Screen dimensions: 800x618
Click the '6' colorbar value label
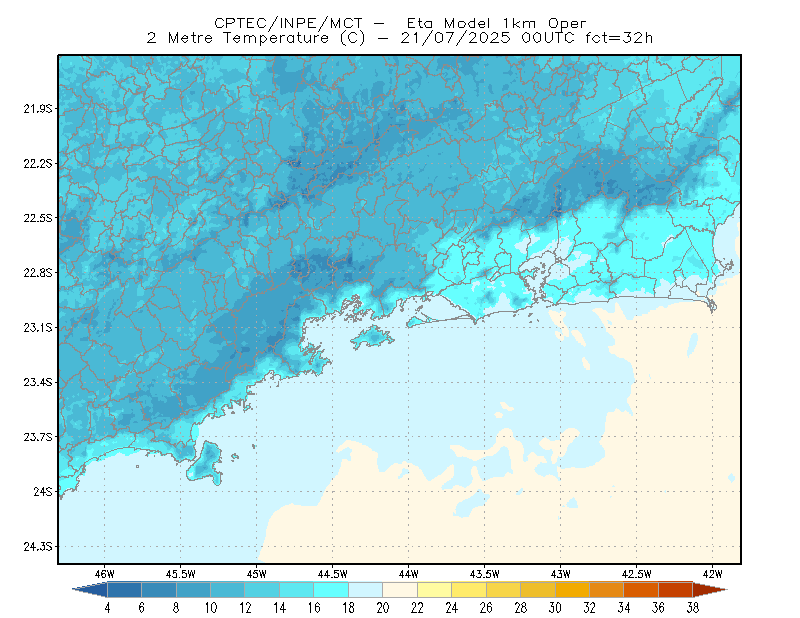[142, 608]
